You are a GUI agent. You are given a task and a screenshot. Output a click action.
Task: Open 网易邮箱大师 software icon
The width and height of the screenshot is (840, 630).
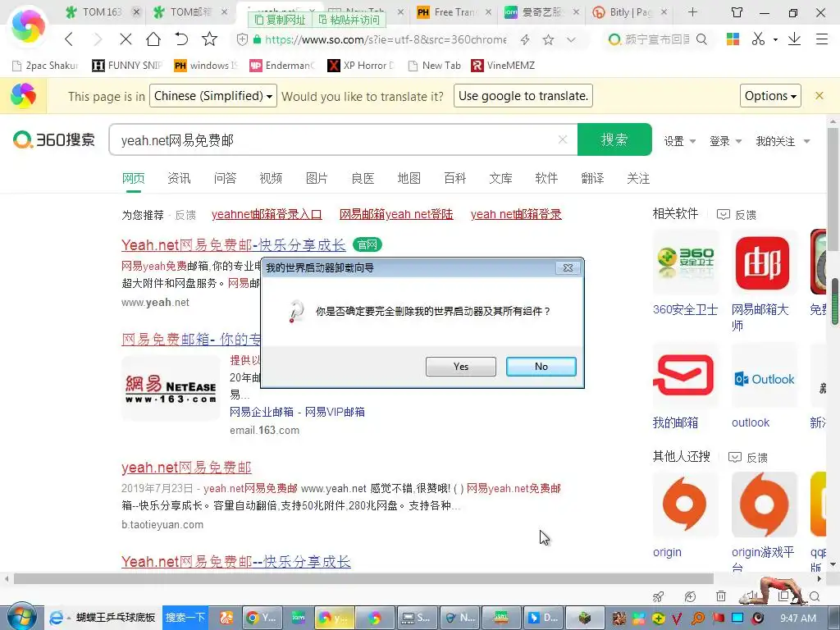(x=763, y=262)
